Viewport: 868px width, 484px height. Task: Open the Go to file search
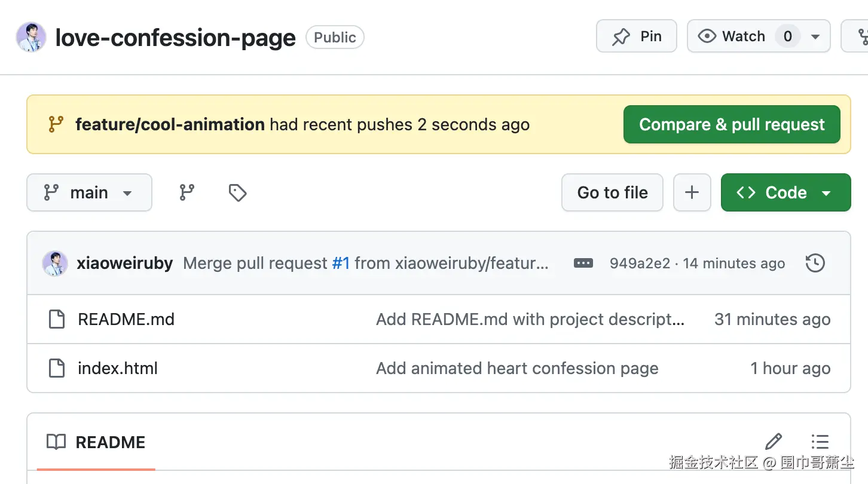tap(612, 192)
